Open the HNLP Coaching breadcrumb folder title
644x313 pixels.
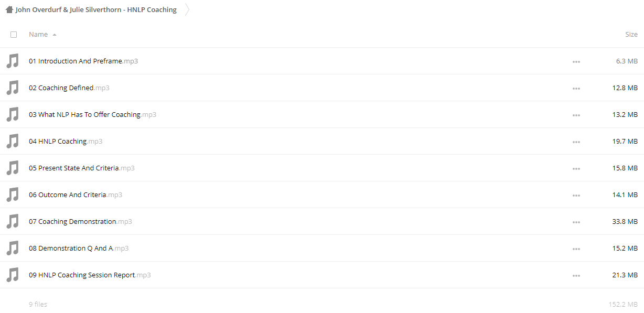96,9
